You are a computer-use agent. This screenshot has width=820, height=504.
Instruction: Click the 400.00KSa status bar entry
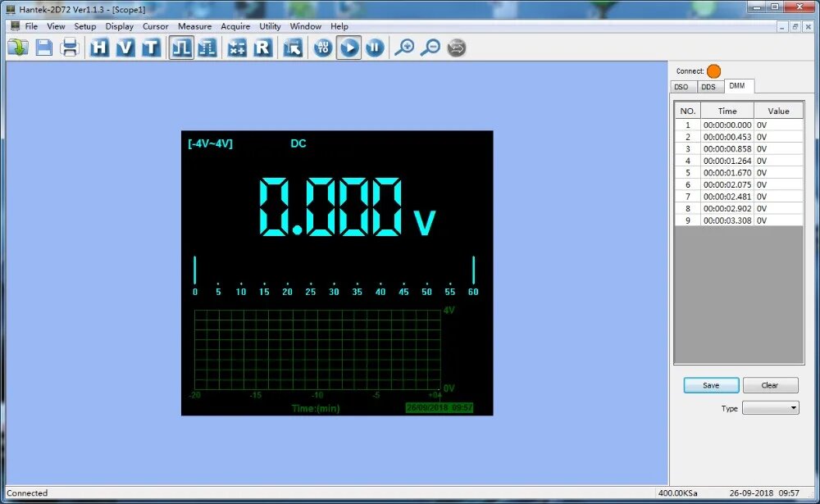coord(678,493)
